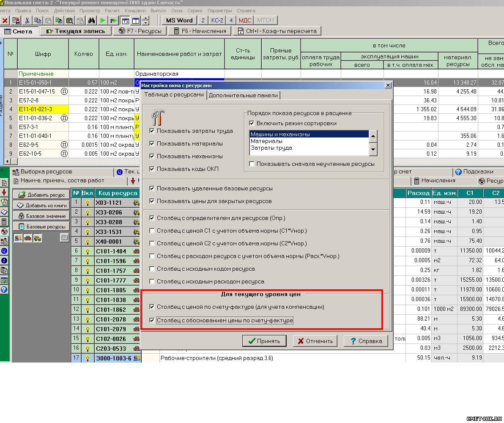
Task: Check Показывать сначала неучтенные ресурсы
Action: (x=252, y=164)
